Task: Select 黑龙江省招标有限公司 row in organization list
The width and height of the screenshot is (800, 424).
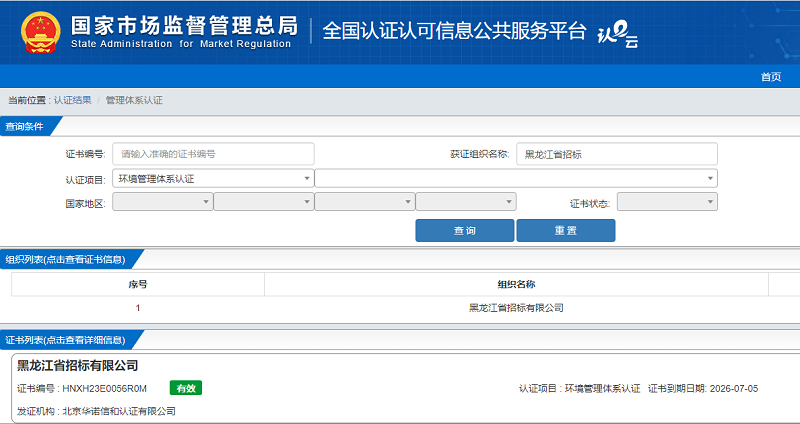Action: pyautogui.click(x=516, y=308)
